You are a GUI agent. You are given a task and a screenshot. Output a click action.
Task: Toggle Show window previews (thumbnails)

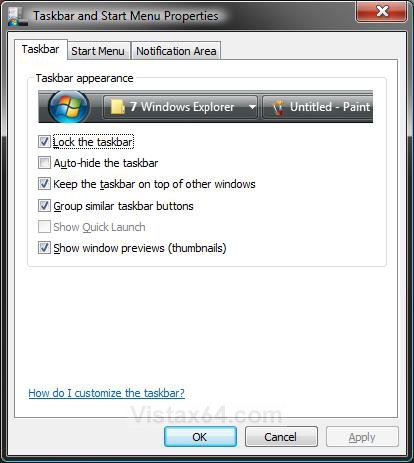point(44,248)
